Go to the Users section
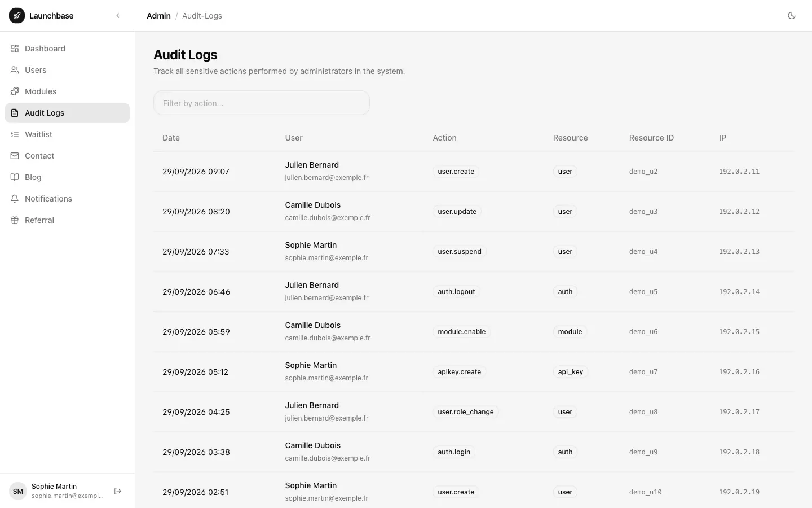812x508 pixels. click(x=67, y=70)
